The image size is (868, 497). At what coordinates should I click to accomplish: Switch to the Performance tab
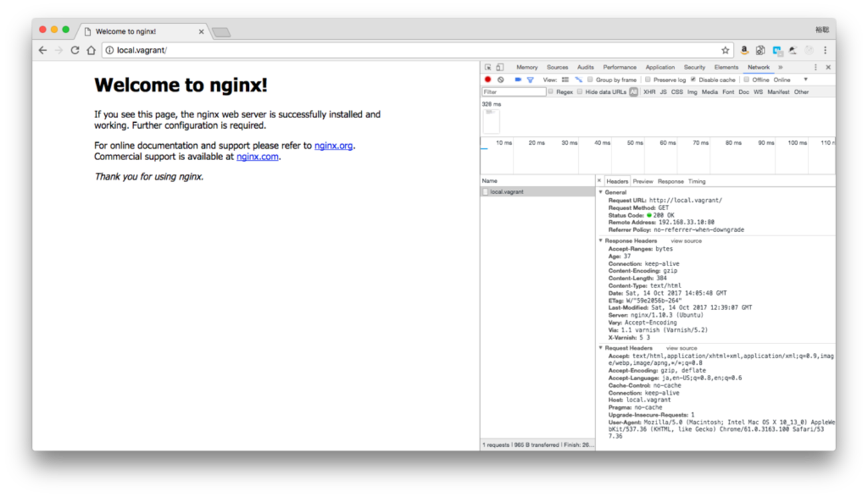(x=620, y=67)
